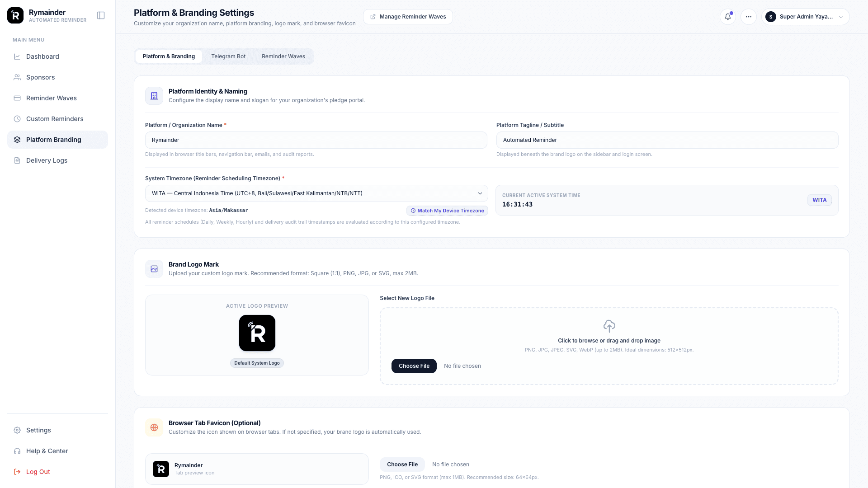The width and height of the screenshot is (868, 488).
Task: Switch to Platform & Branding tab
Action: pyautogui.click(x=169, y=56)
